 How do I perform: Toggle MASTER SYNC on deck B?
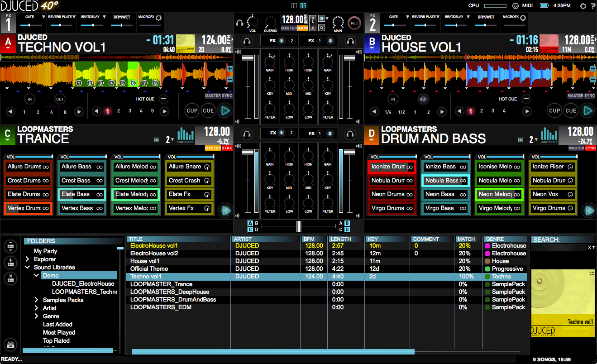tap(581, 96)
